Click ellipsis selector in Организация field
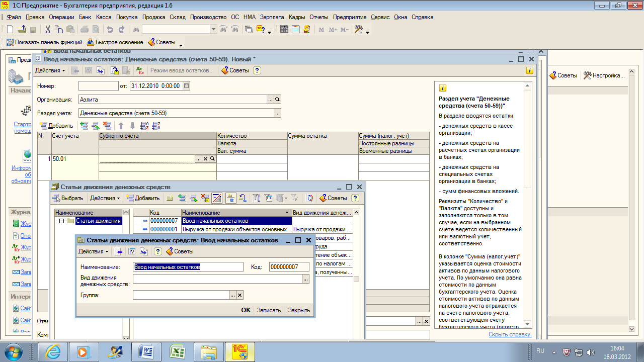The width and height of the screenshot is (644, 362). pyautogui.click(x=270, y=100)
